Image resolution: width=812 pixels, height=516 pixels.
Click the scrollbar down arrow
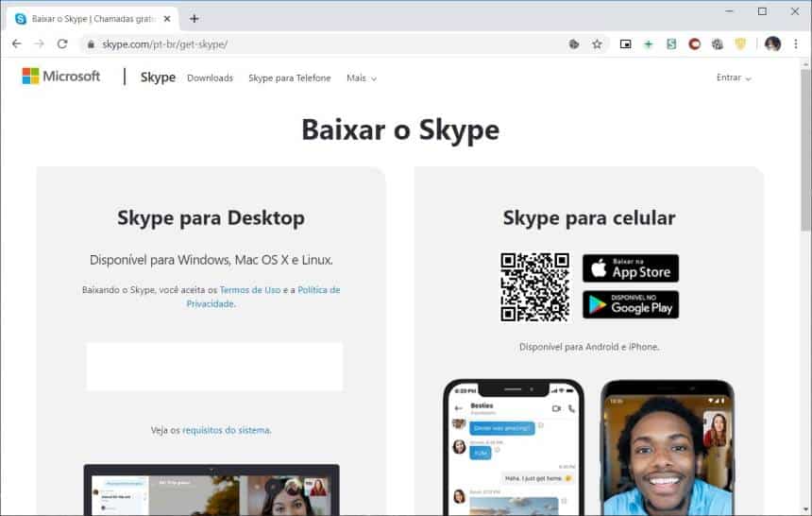(x=805, y=510)
